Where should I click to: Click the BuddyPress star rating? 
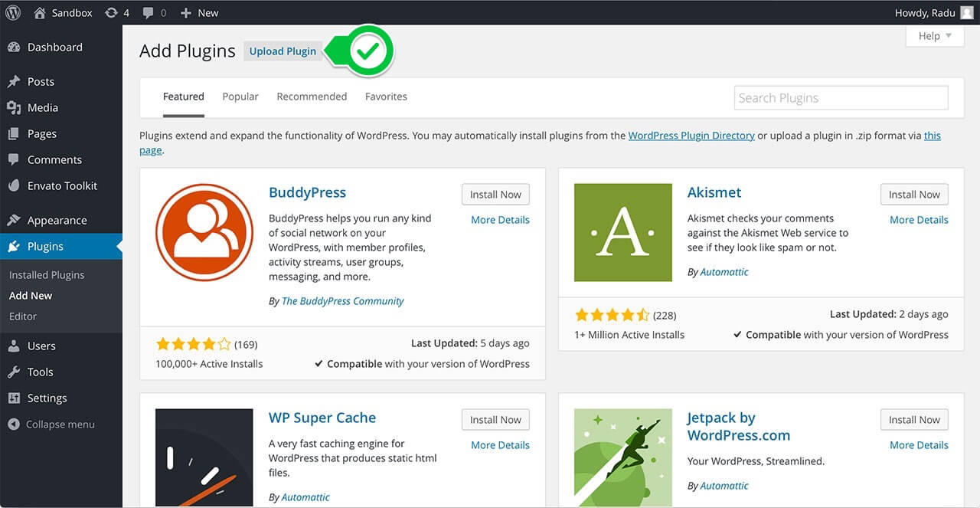tap(193, 344)
